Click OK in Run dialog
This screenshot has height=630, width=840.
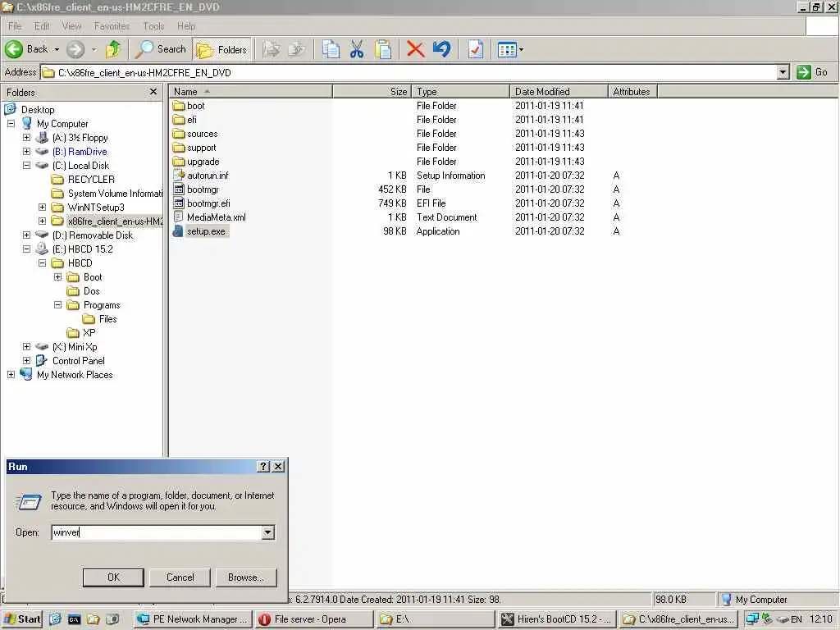pos(113,577)
